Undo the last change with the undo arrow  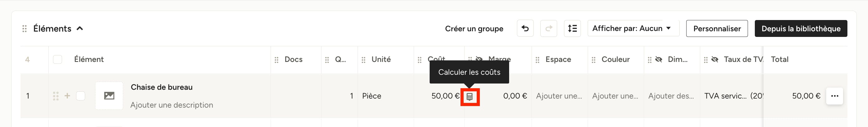tap(525, 28)
